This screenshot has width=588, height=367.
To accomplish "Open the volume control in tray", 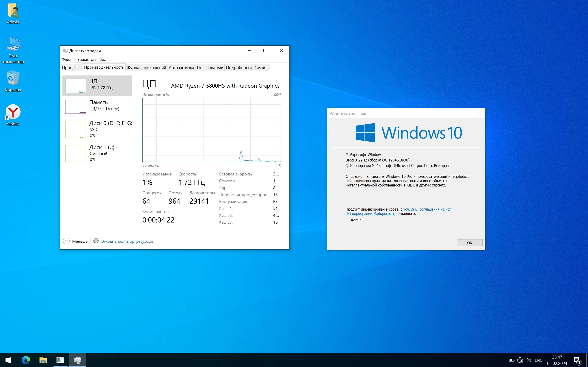I will pyautogui.click(x=528, y=360).
